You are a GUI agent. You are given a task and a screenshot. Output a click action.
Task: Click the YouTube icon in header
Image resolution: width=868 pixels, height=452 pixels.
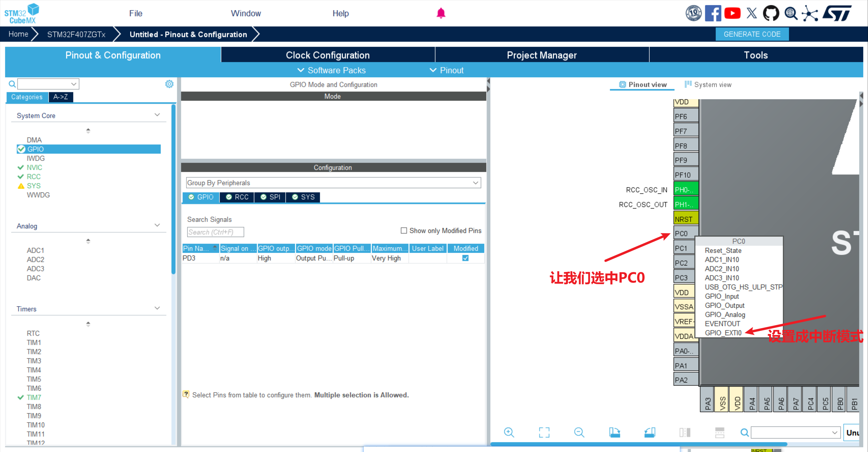click(x=732, y=14)
